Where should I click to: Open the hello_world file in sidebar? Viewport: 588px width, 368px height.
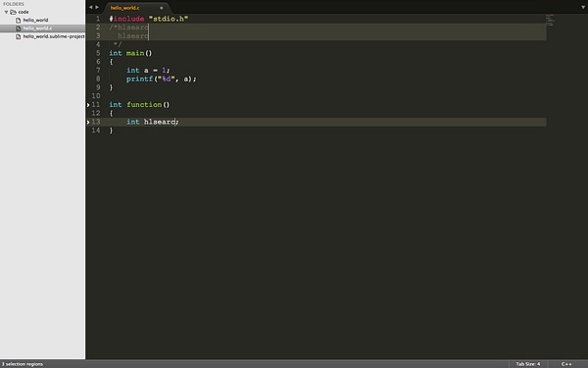[35, 21]
